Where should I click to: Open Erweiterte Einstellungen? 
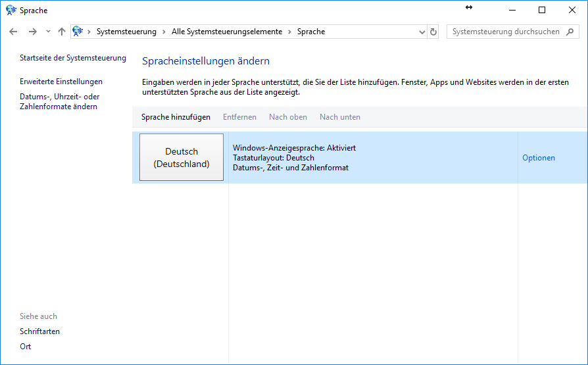(61, 82)
